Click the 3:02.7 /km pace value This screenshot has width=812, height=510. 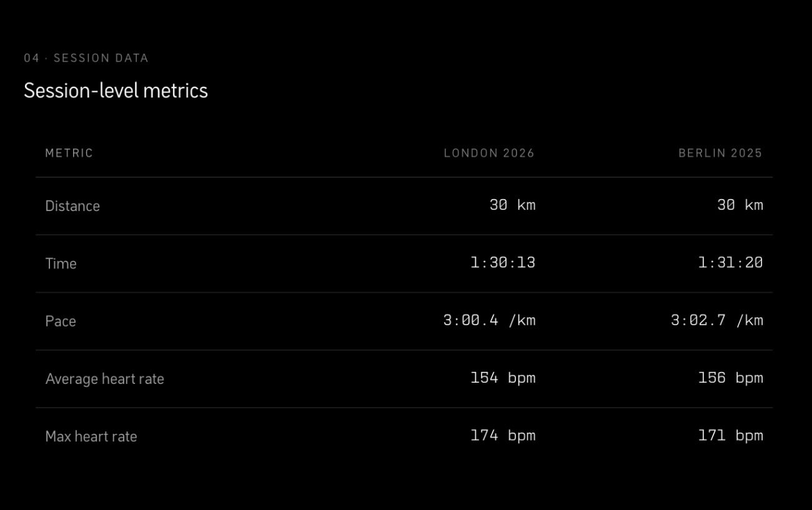(717, 320)
